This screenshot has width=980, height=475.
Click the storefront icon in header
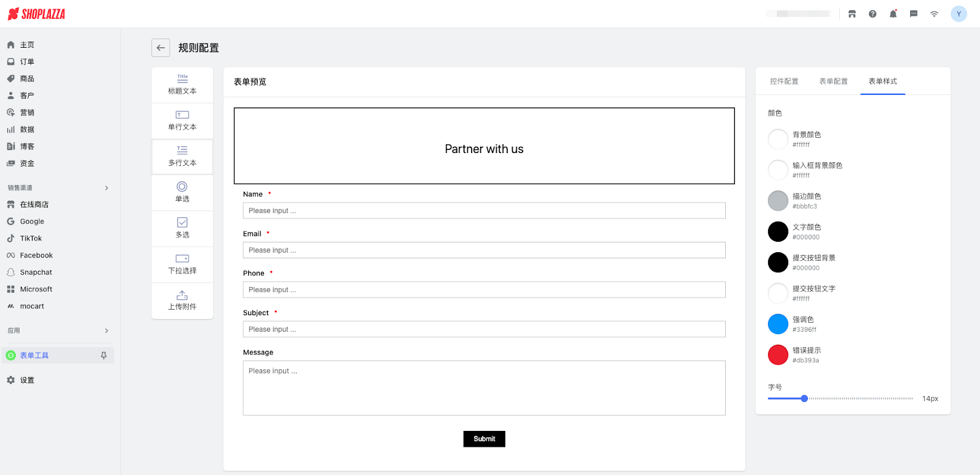click(x=852, y=14)
